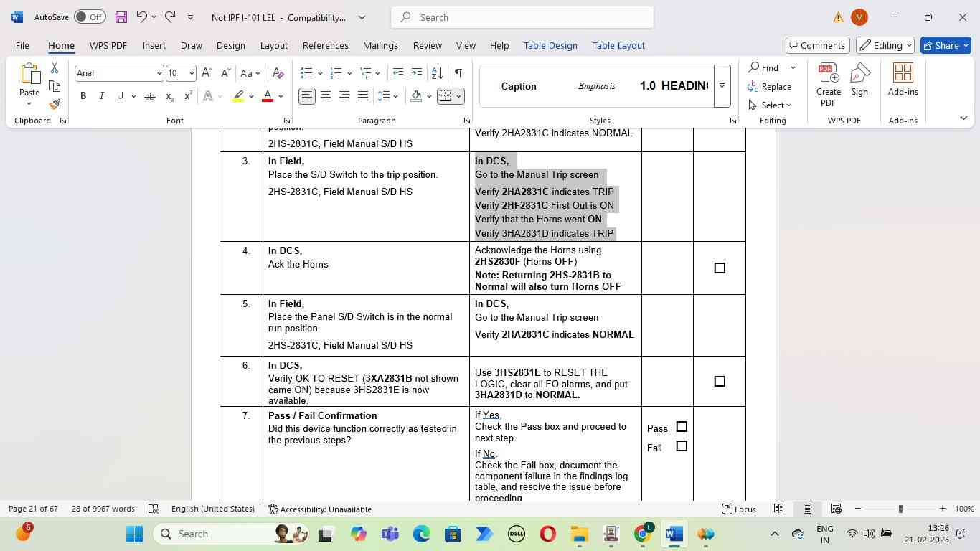Viewport: 980px width, 551px height.
Task: Click the Copy icon
Action: [x=55, y=87]
